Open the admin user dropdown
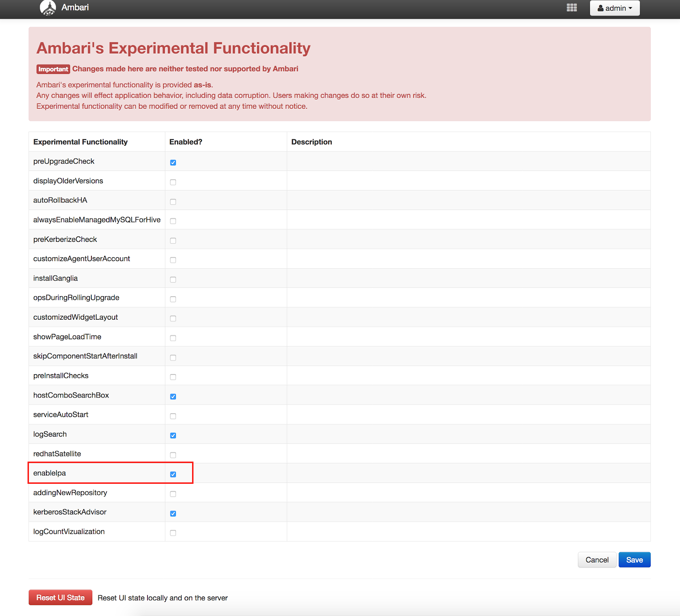 615,8
